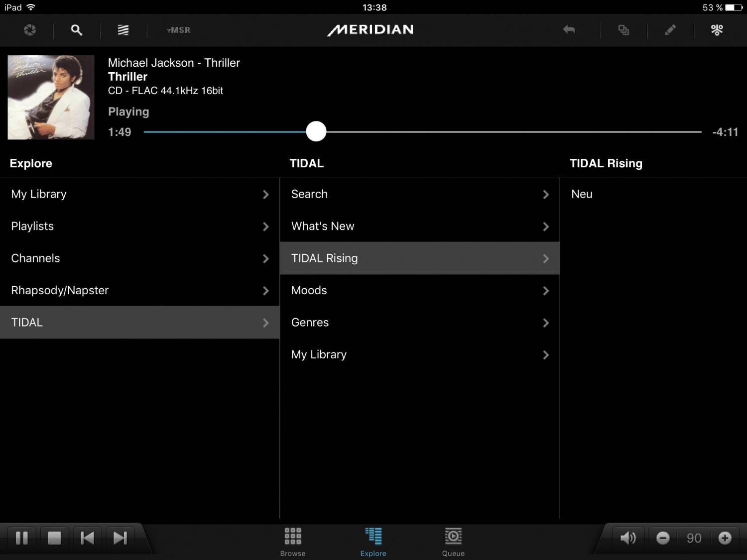
Task: Expand chevron beside Rhapsody/Napster
Action: click(266, 291)
